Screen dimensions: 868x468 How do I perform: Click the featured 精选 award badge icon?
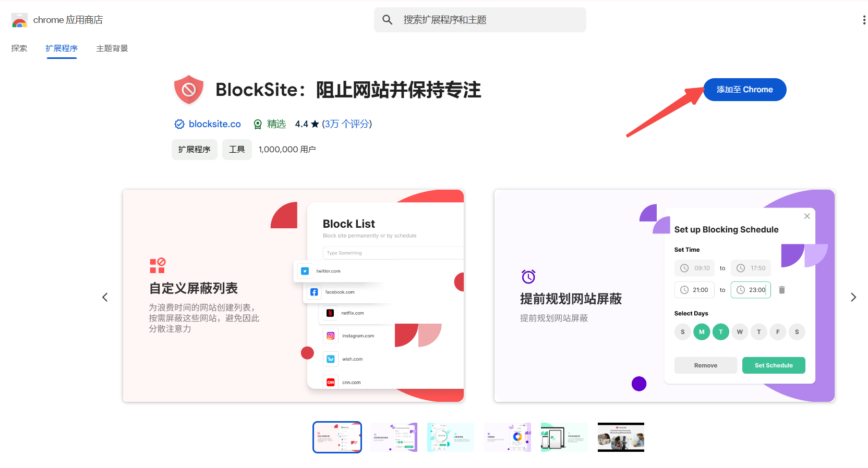click(258, 124)
